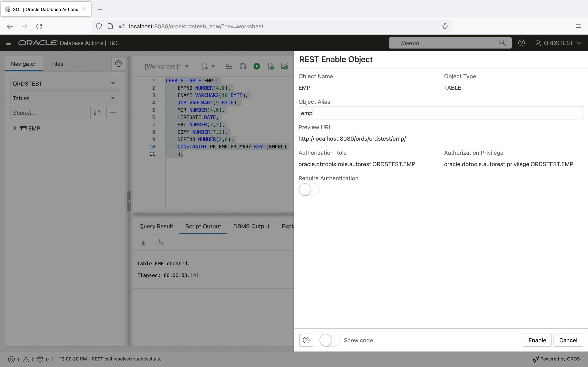Click the green Run Statement icon
Screen dimensions: 588x367
tap(257, 66)
